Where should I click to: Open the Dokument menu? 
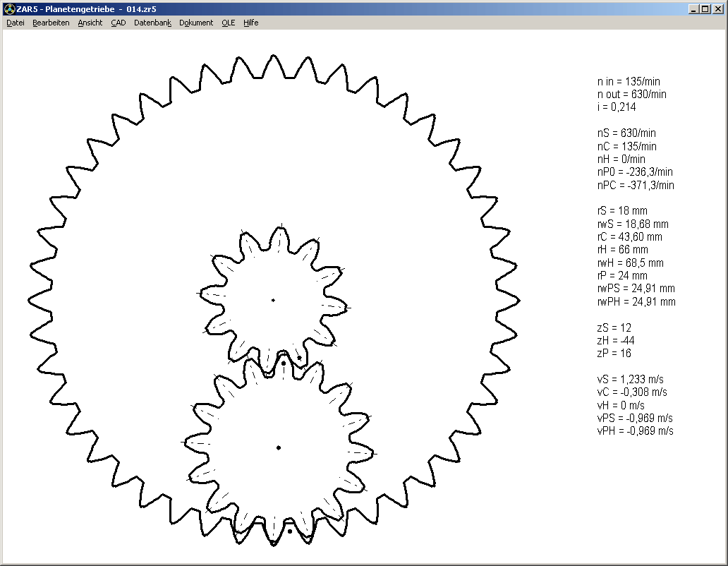click(x=196, y=23)
